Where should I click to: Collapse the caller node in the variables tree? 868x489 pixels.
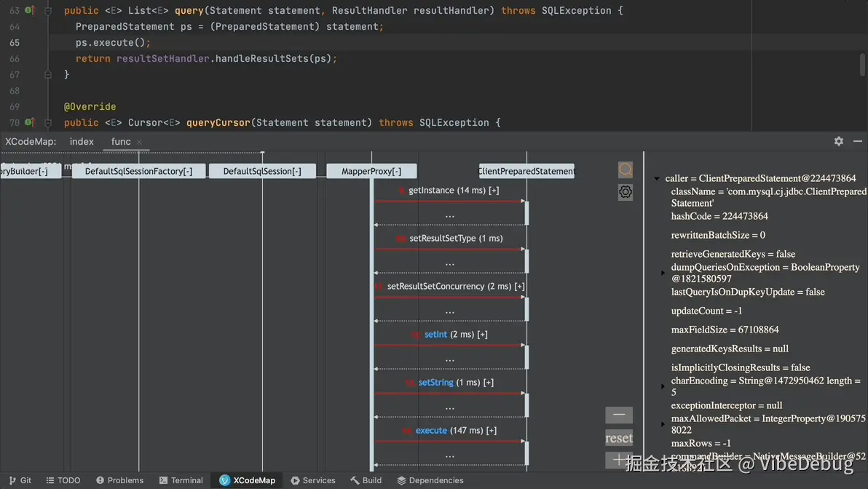point(657,179)
